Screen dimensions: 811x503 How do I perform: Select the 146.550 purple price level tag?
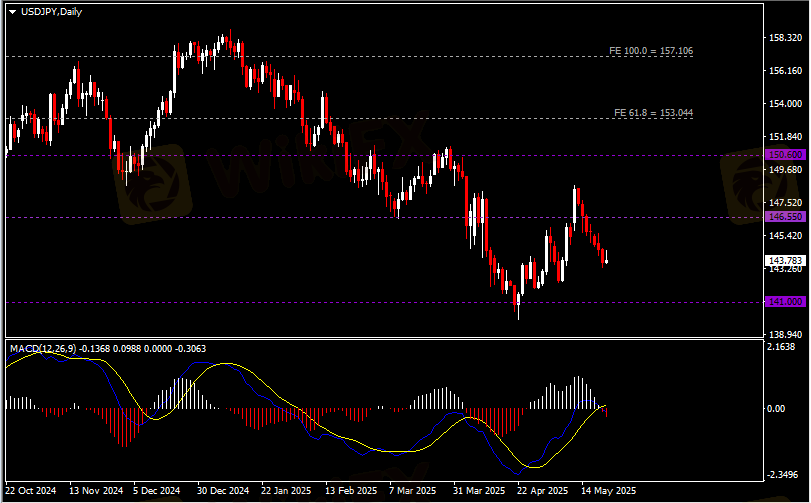click(785, 217)
